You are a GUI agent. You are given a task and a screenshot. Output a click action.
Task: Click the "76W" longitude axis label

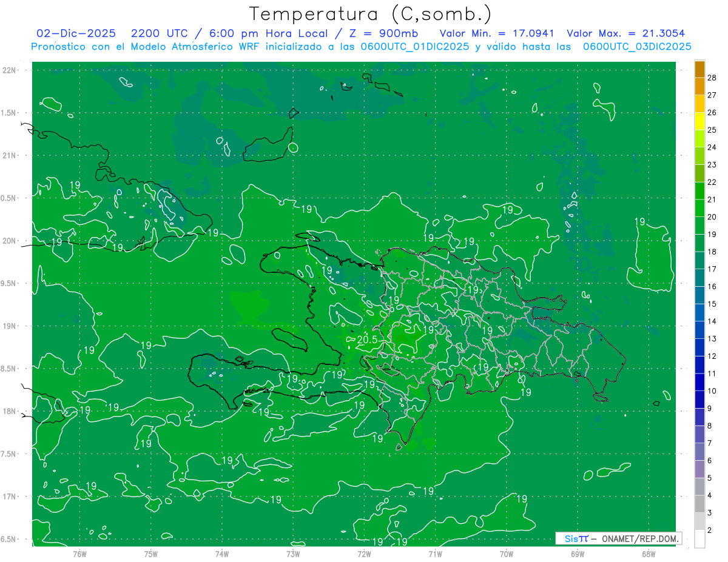(x=79, y=554)
